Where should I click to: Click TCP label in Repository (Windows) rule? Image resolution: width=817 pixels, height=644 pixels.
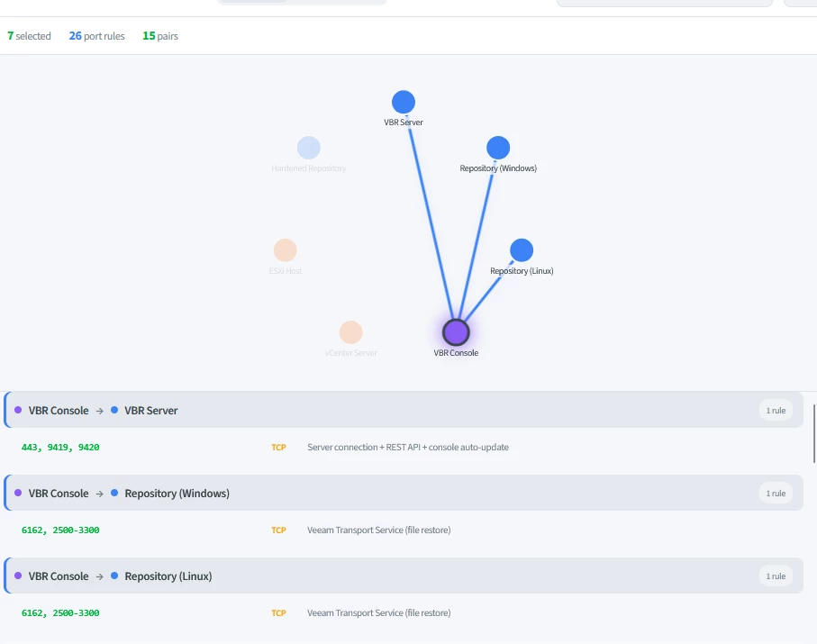[278, 531]
